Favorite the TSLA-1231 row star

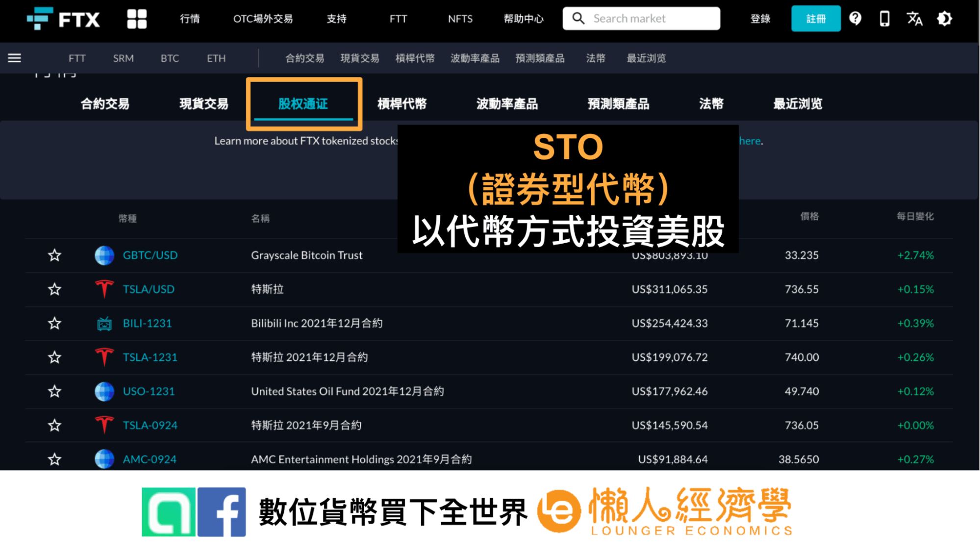54,357
